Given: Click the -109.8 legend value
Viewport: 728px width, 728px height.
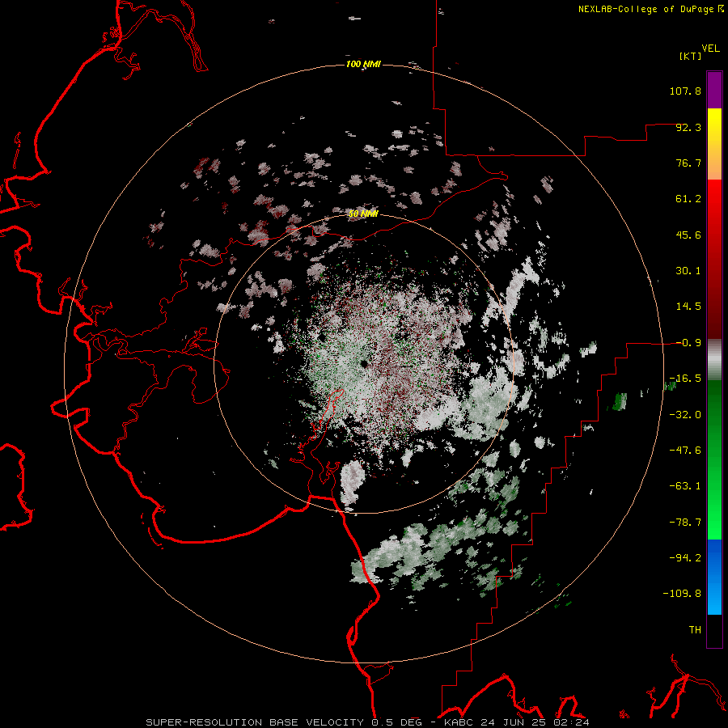Looking at the screenshot, I should click(x=682, y=594).
